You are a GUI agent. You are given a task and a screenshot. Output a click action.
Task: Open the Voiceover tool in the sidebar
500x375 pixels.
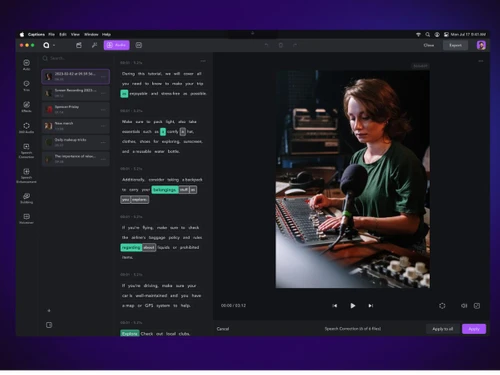click(x=26, y=218)
